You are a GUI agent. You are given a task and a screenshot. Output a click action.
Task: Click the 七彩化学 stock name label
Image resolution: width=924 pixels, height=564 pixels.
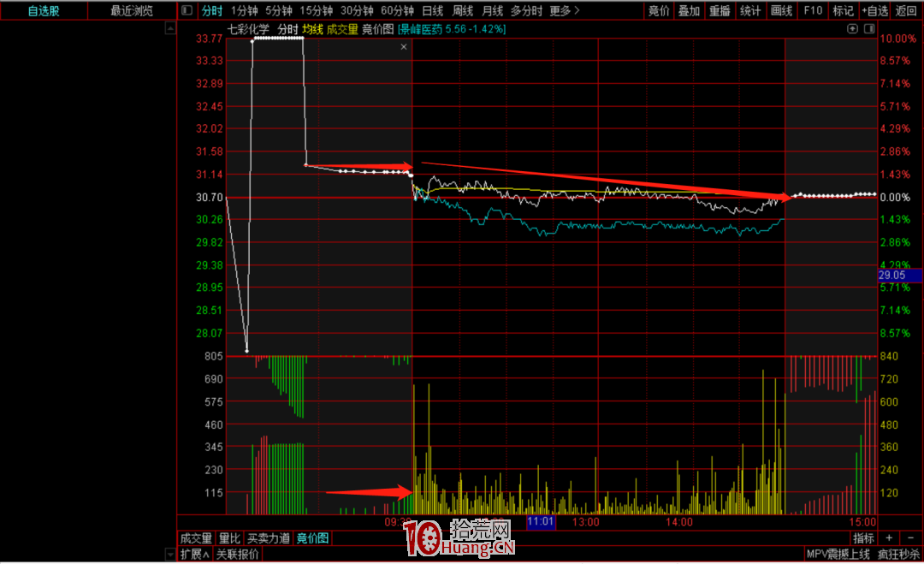coord(248,29)
